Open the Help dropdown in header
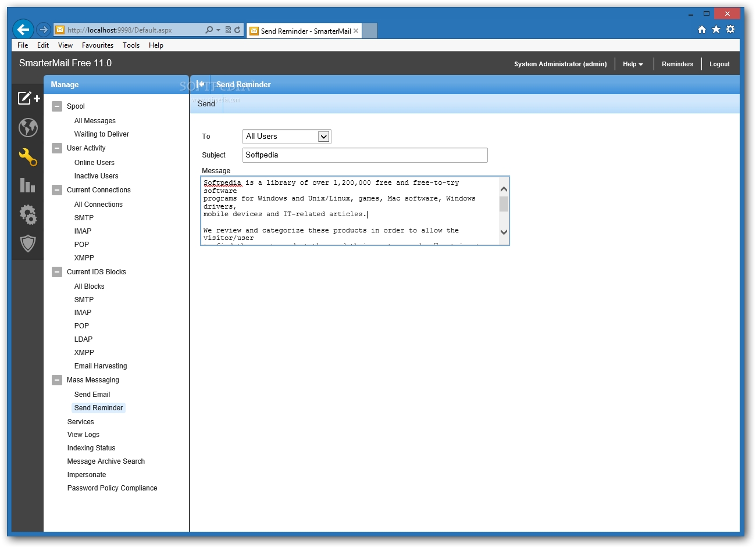This screenshot has height=548, width=756. coord(633,64)
